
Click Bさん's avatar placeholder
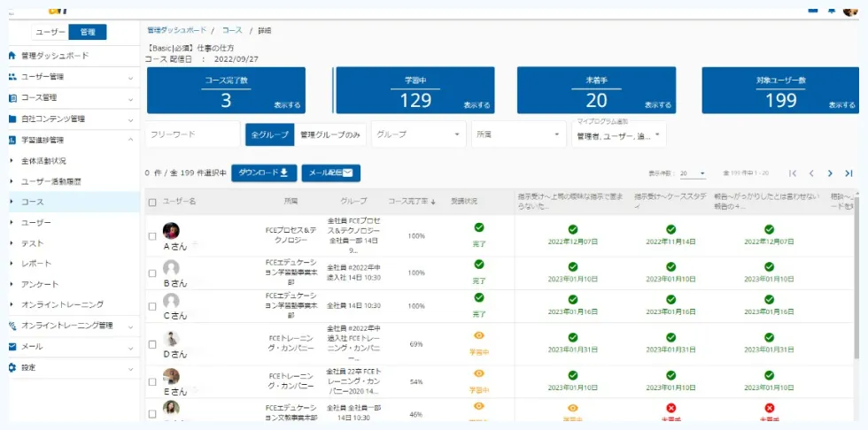171,268
